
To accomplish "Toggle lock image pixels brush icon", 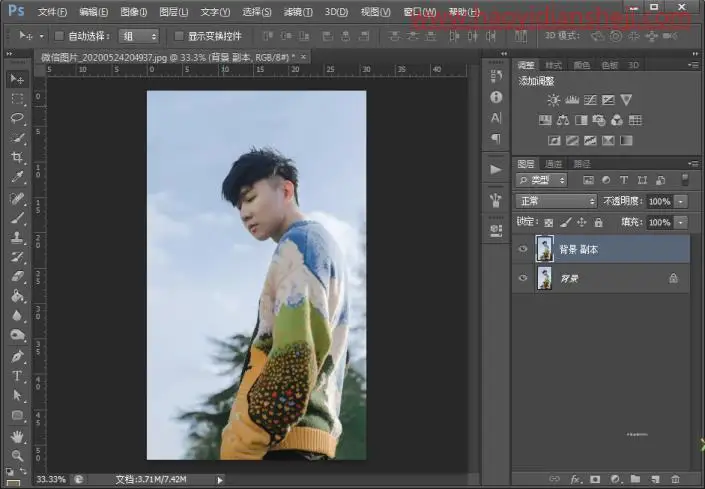I will coord(566,222).
